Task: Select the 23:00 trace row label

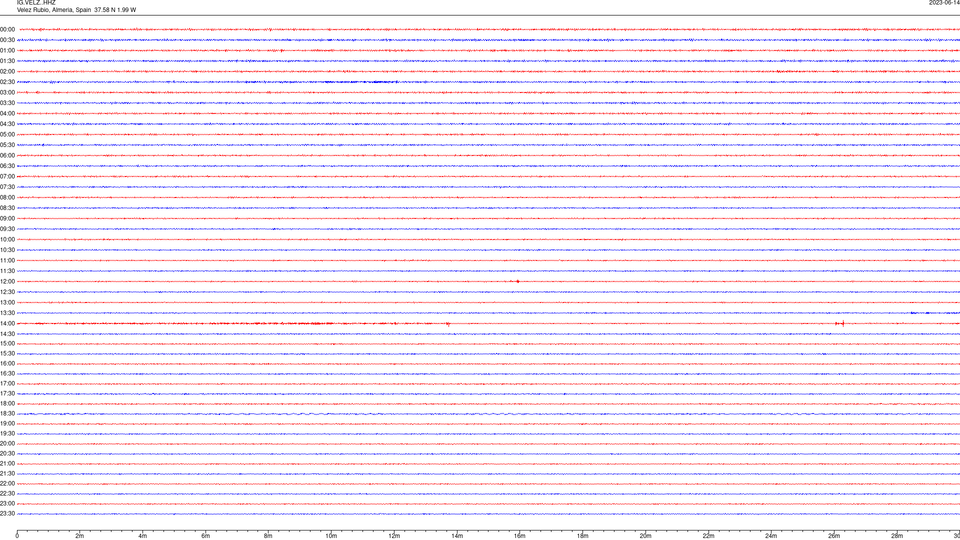Action: 7,504
